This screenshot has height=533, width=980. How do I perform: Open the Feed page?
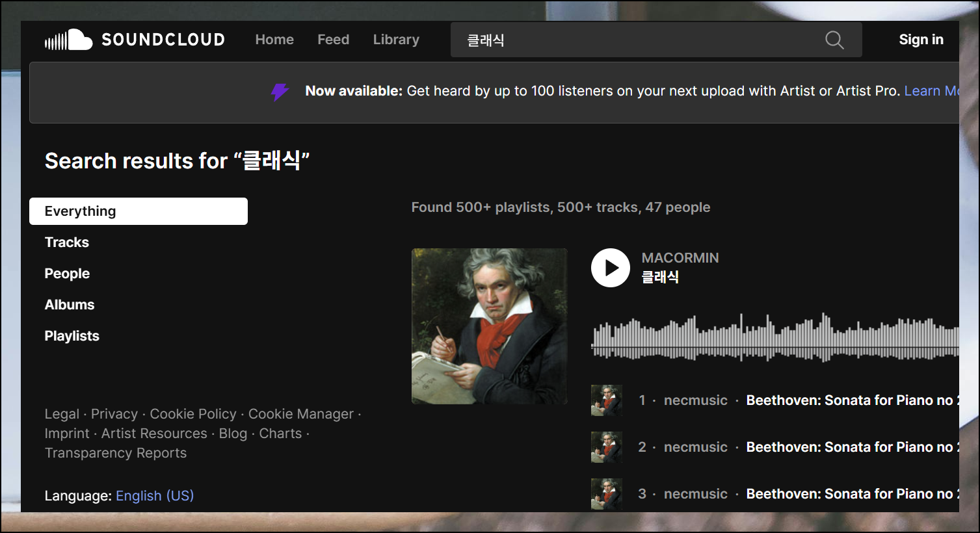coord(333,40)
